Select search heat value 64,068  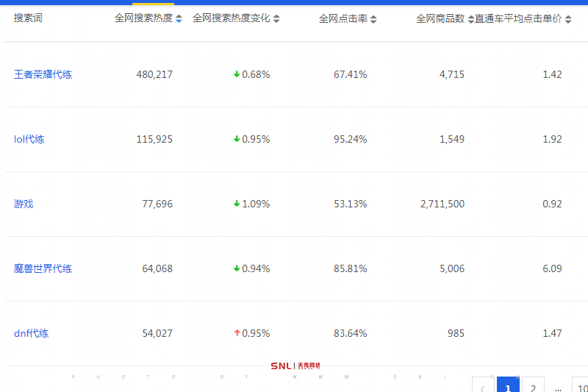157,268
